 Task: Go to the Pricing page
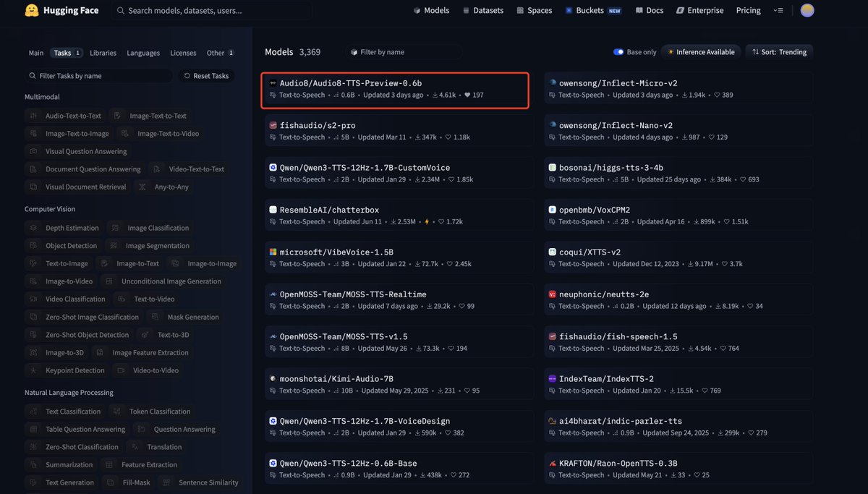click(748, 10)
